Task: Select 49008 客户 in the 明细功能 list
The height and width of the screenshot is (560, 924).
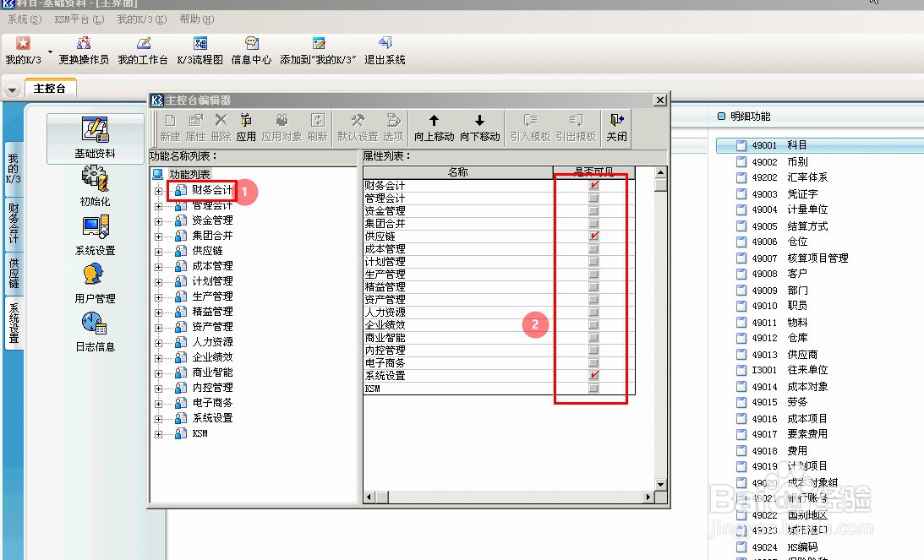Action: click(785, 274)
